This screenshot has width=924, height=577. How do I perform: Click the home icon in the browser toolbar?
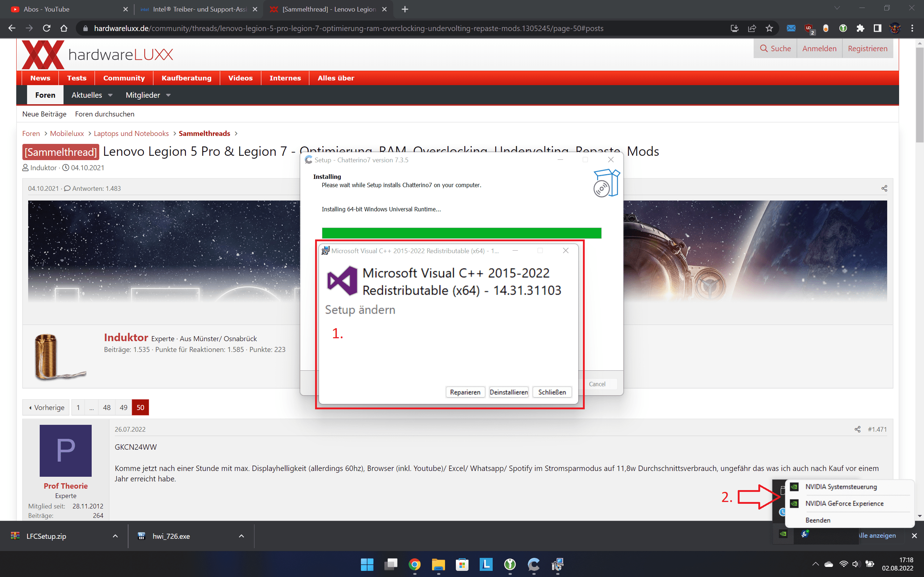64,28
